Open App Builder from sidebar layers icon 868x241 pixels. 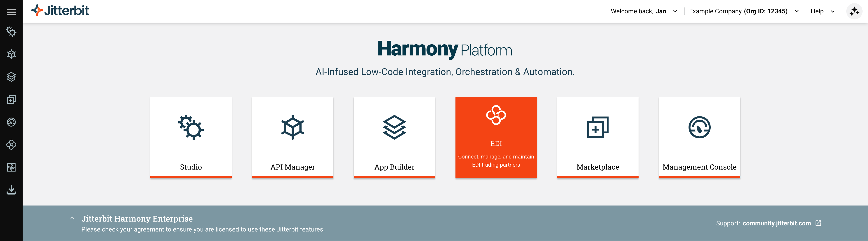pos(11,77)
